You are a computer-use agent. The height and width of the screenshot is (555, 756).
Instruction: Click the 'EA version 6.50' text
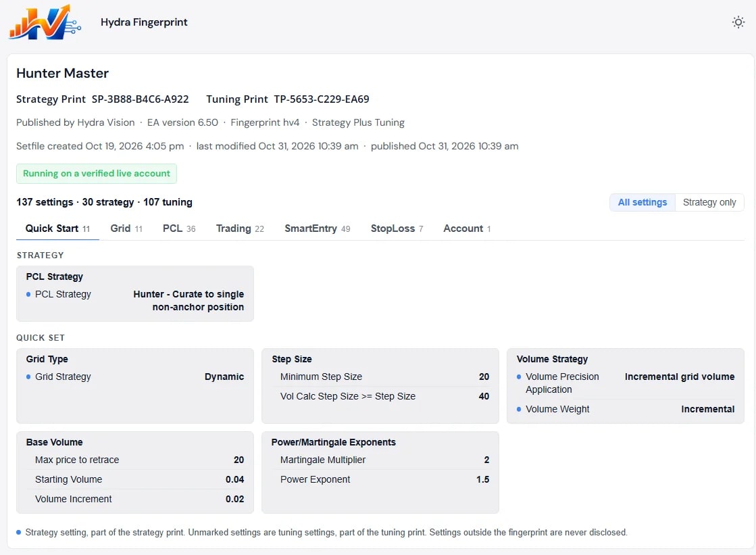point(182,122)
